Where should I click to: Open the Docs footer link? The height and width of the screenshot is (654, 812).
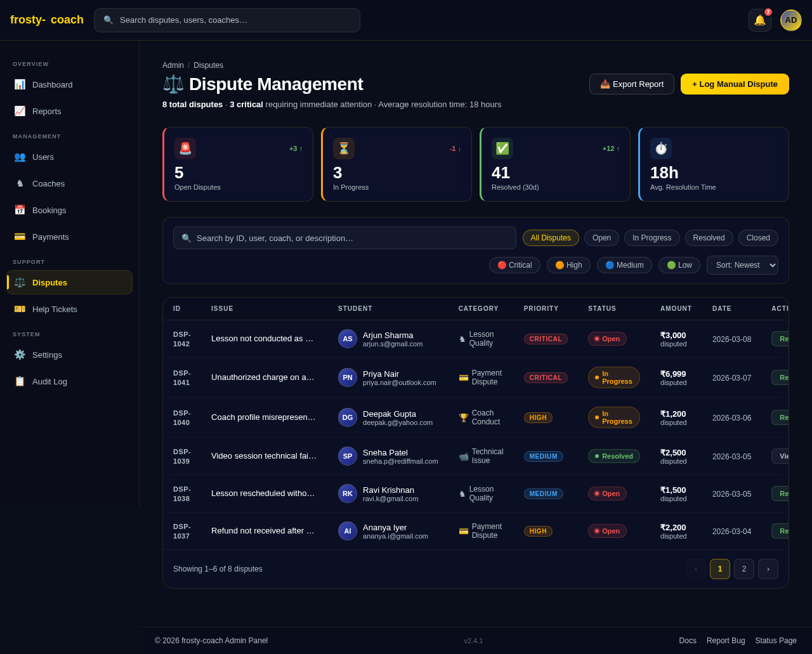(688, 641)
